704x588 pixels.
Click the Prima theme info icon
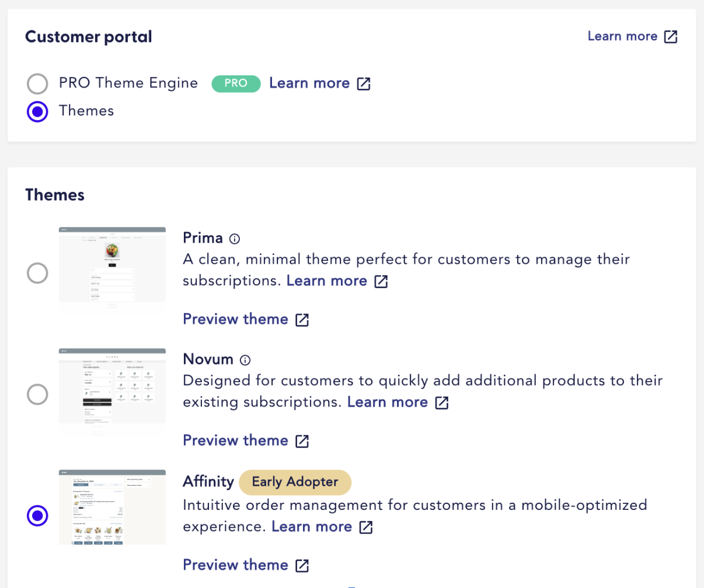pyautogui.click(x=235, y=239)
